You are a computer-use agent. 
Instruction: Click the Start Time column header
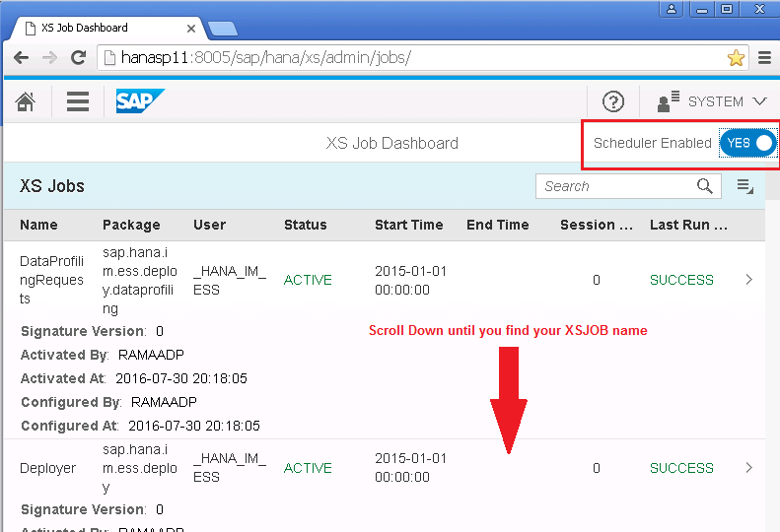point(409,225)
